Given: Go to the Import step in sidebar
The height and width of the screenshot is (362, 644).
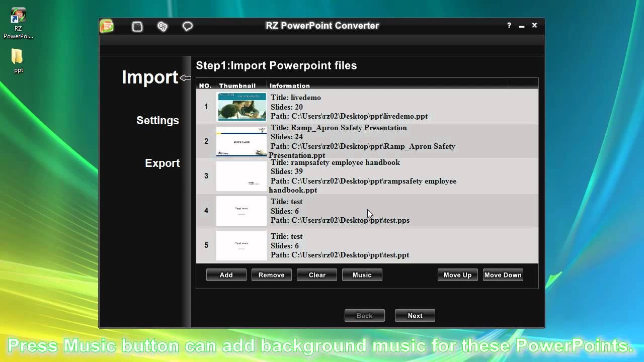Looking at the screenshot, I should (150, 77).
